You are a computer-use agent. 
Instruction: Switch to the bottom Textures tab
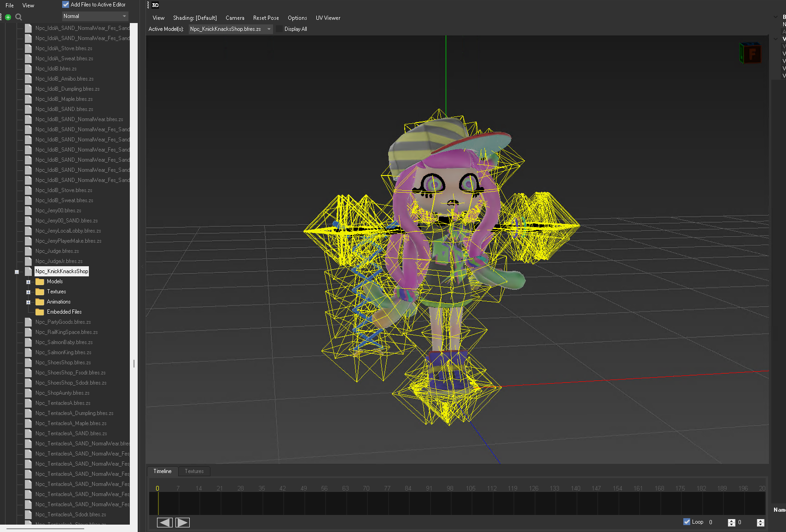(x=194, y=471)
